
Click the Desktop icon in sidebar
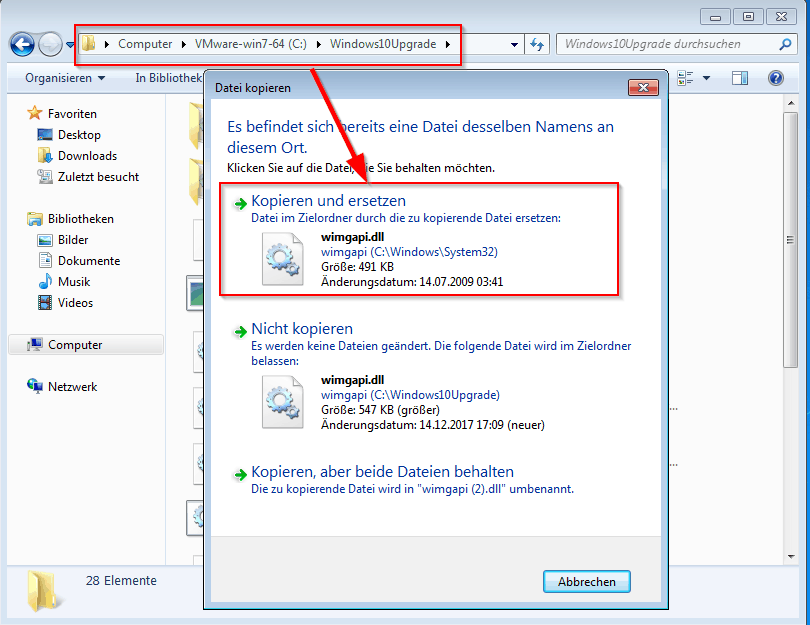tap(44, 135)
